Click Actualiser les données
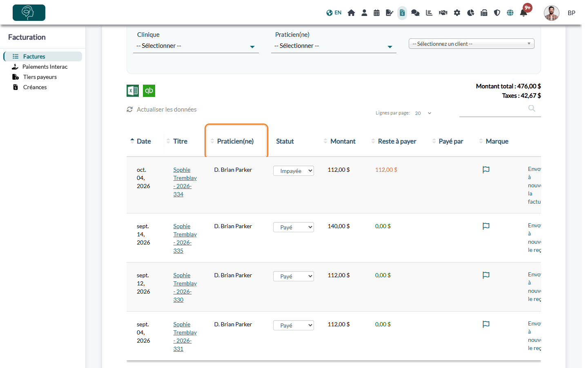 coord(162,110)
